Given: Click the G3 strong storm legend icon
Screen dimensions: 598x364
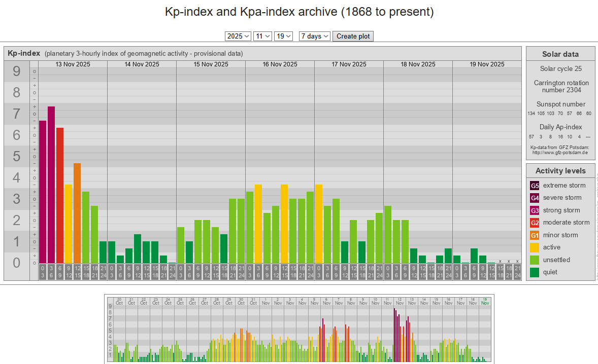Looking at the screenshot, I should tap(535, 210).
